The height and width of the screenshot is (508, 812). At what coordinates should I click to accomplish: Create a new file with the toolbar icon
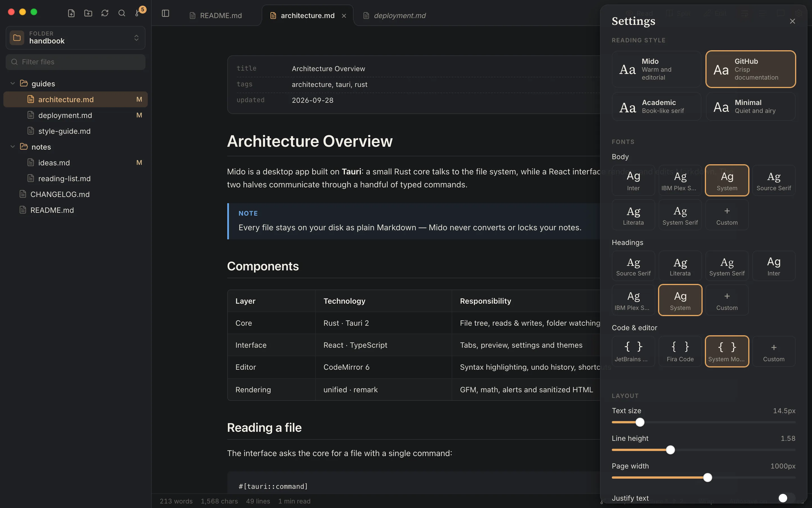coord(71,13)
